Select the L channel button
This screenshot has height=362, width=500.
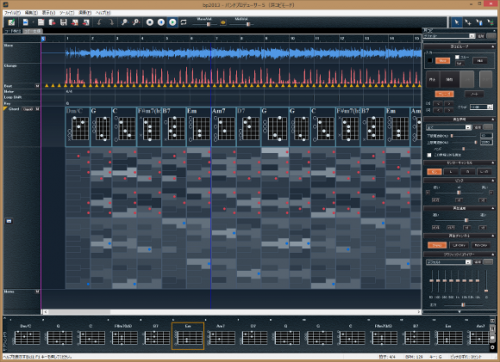pos(451,172)
